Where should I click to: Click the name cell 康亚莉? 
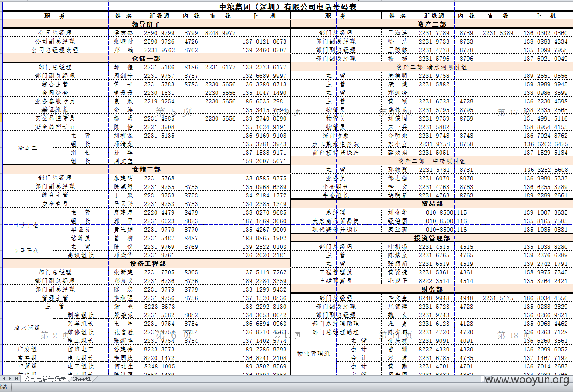pyautogui.click(x=398, y=230)
